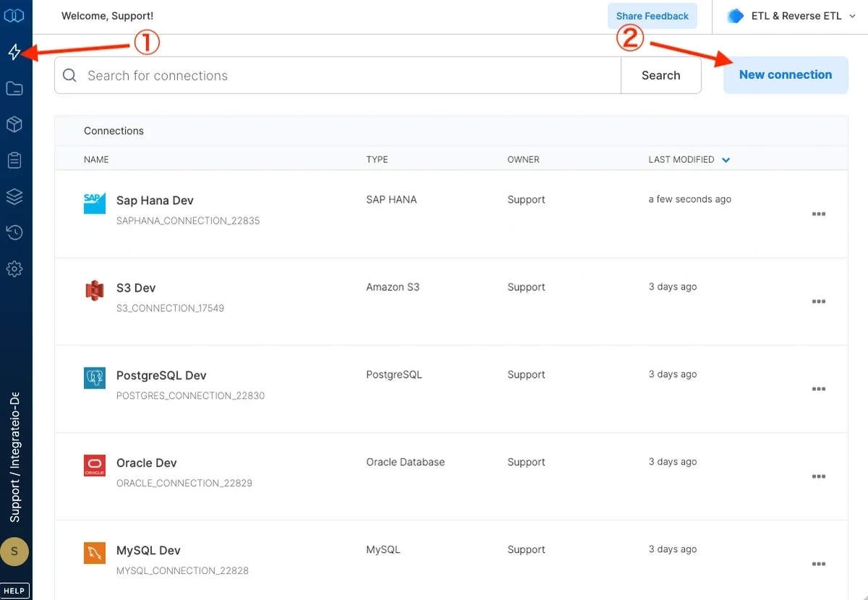The image size is (868, 600).
Task: Toggle the Last Modified sort arrow
Action: click(726, 160)
